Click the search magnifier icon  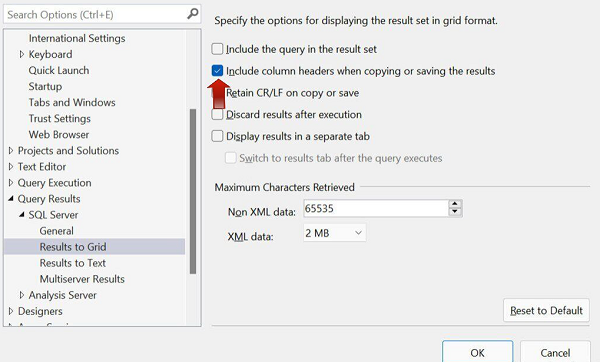coord(193,14)
